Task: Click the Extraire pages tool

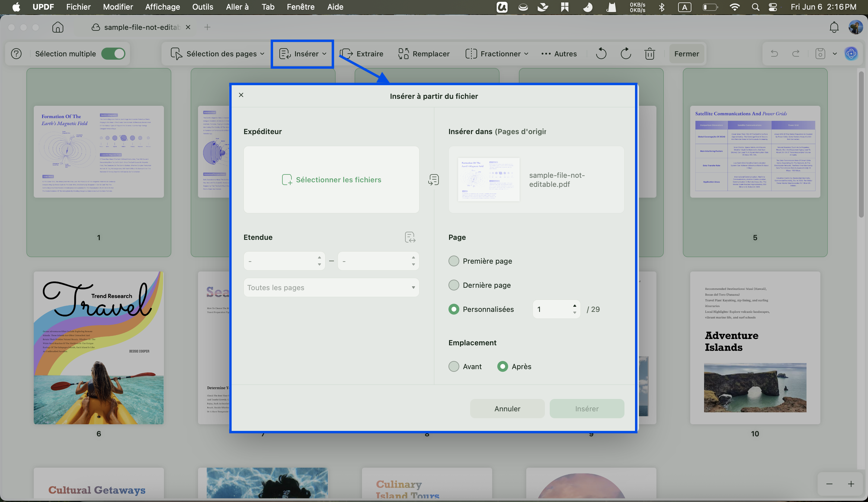Action: [x=361, y=54]
